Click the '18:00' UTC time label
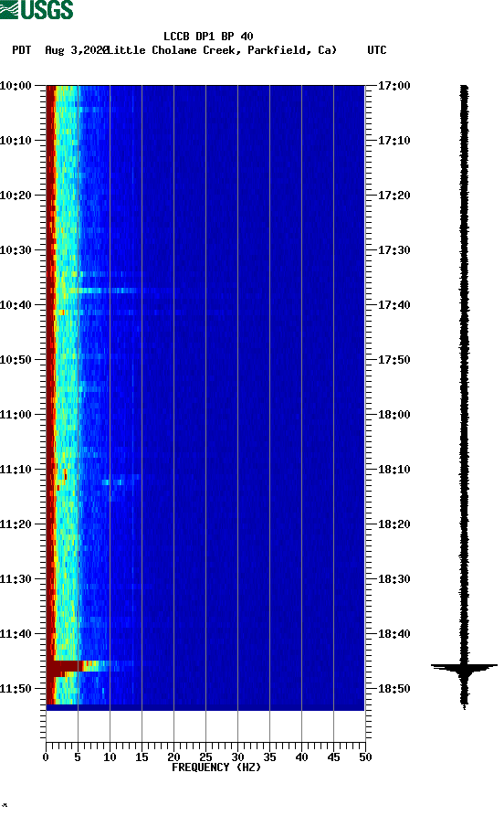Screen dimensions: 504x815 [394, 415]
